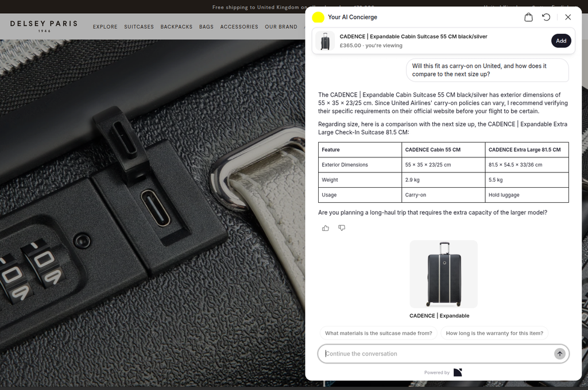The width and height of the screenshot is (588, 390).
Task: Click the yellow AI Concierge avatar
Action: [318, 17]
